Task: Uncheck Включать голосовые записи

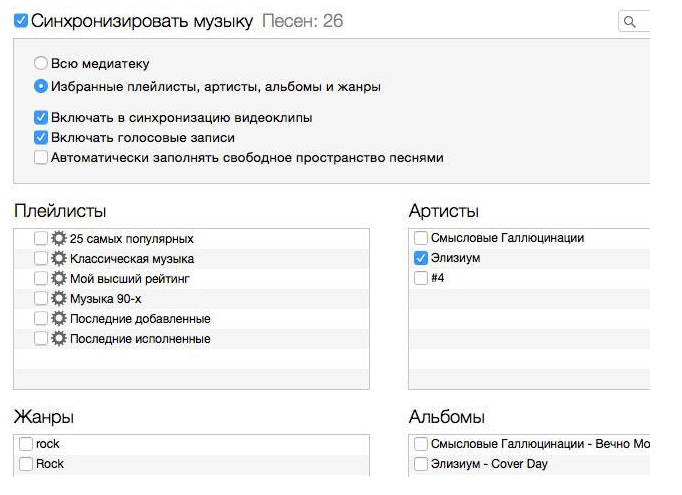Action: [41, 137]
